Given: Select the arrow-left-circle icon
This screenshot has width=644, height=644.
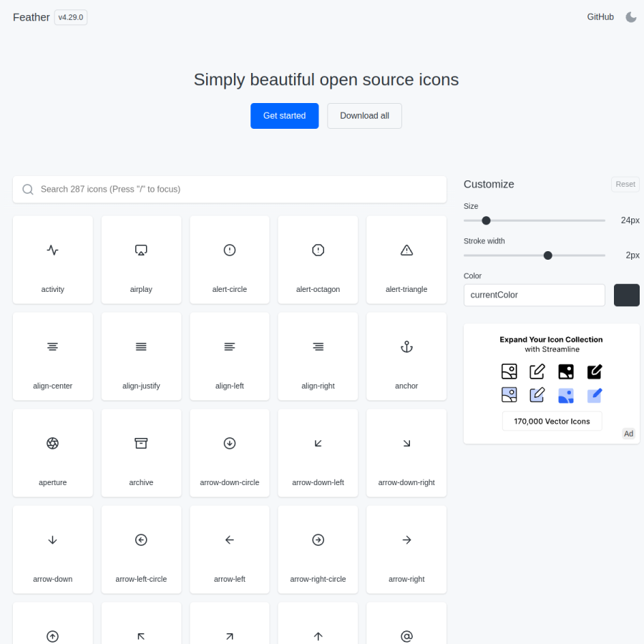Looking at the screenshot, I should pyautogui.click(x=141, y=549).
